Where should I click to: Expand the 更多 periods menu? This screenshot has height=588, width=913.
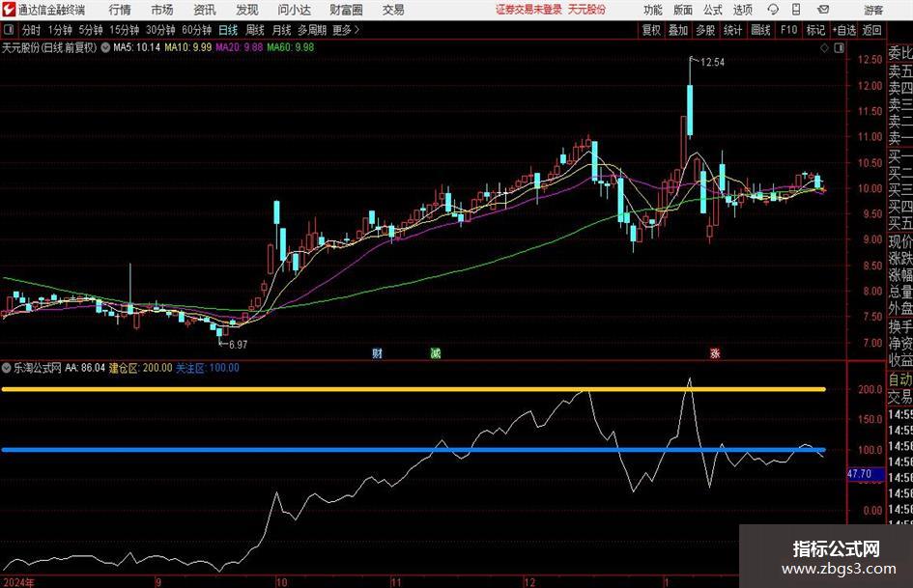(x=346, y=30)
